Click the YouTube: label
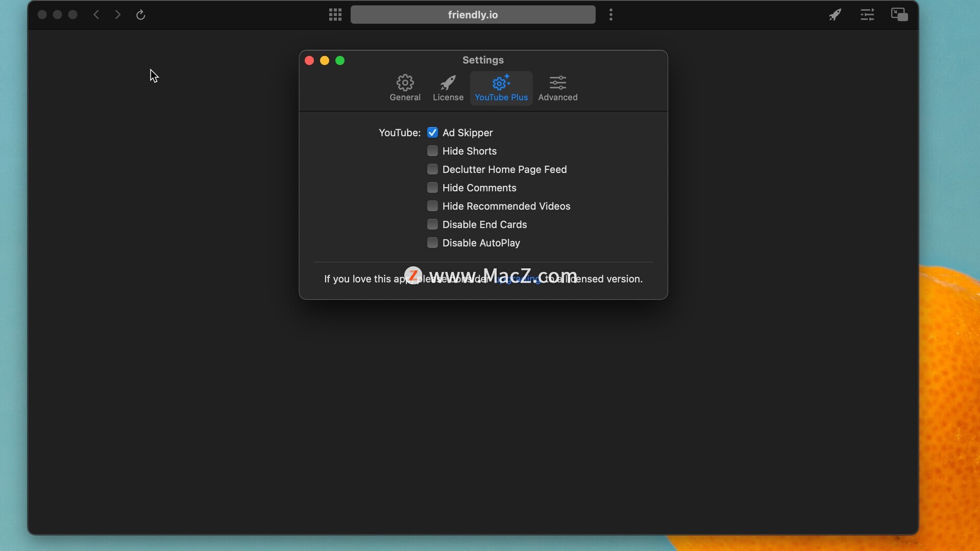 click(x=400, y=133)
